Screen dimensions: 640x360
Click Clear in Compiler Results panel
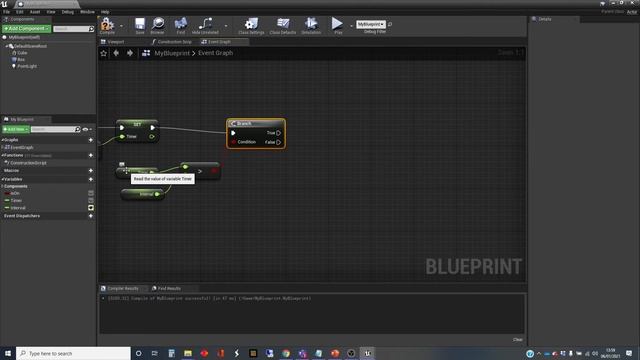point(518,340)
